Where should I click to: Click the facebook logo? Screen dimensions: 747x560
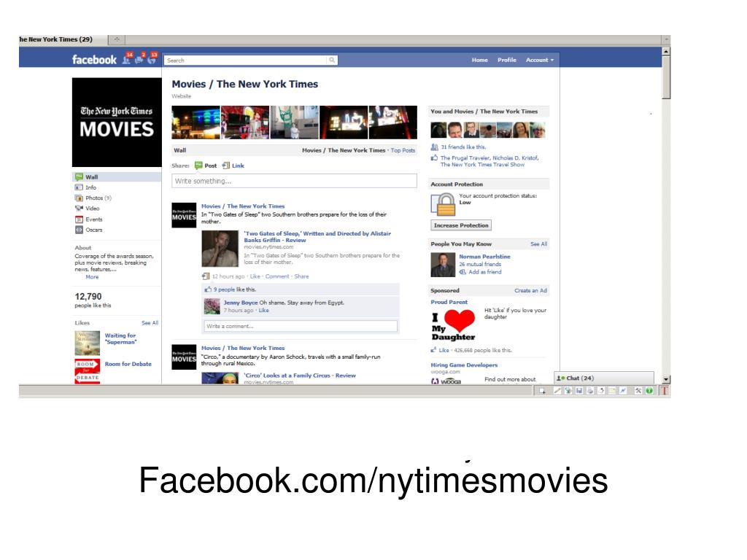[94, 60]
